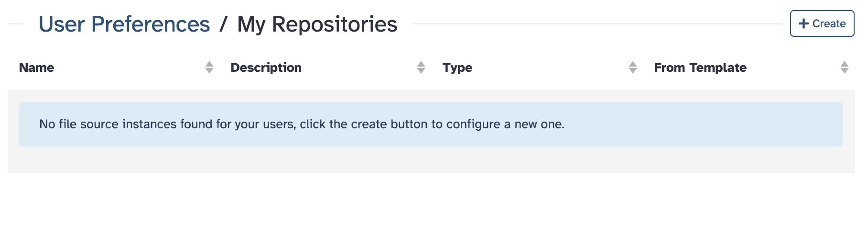Click the down sort arrow beside Type
Viewport: 868px width, 225px height.
pos(633,71)
